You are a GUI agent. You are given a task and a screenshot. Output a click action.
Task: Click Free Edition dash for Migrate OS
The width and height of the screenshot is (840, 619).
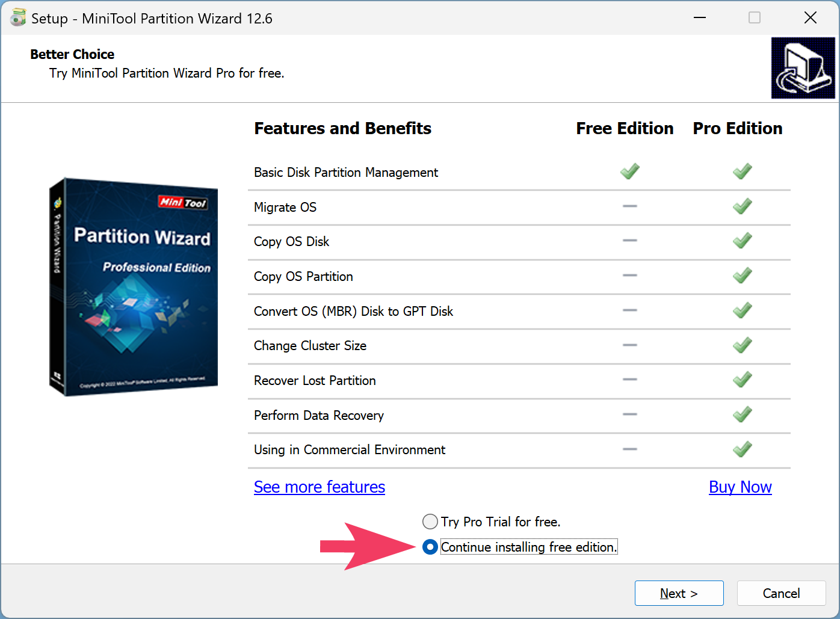click(x=630, y=206)
